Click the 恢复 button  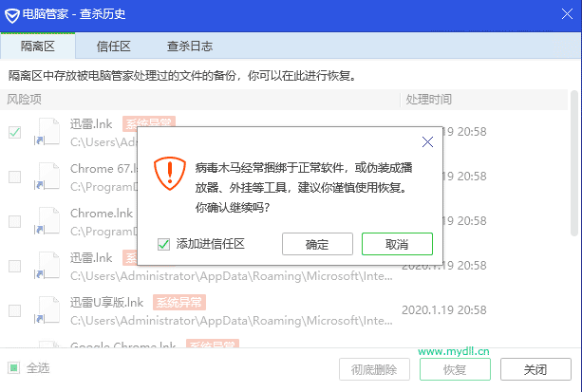(x=455, y=369)
